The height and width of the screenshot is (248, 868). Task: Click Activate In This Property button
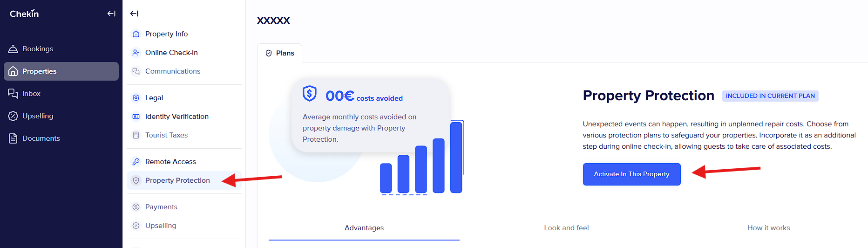631,174
